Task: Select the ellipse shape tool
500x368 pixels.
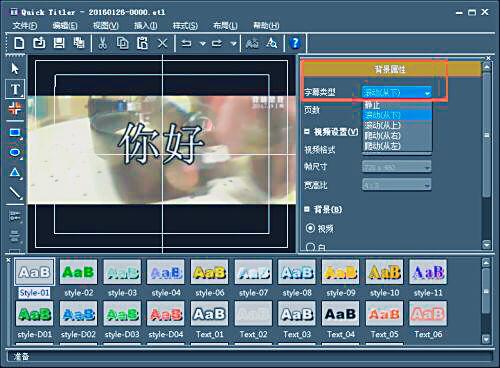Action: 15,153
